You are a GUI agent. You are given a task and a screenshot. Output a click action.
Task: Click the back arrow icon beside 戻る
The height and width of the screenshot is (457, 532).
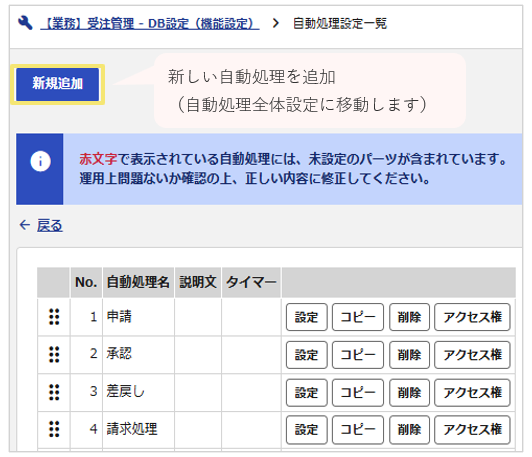[25, 225]
